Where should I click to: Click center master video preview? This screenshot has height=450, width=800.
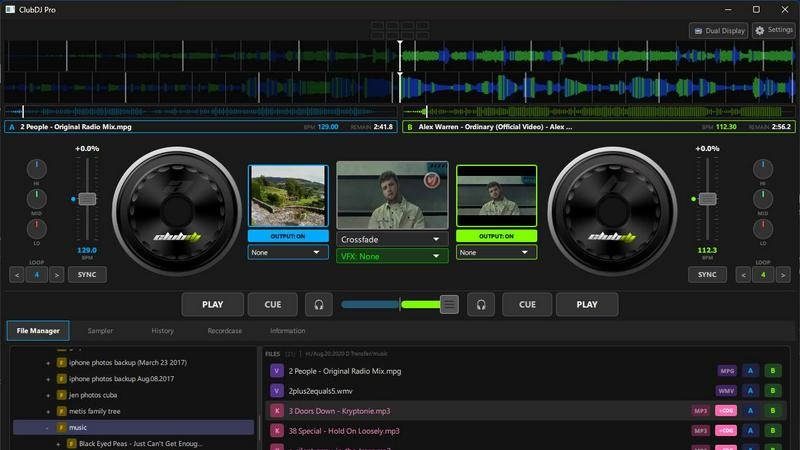tap(392, 195)
